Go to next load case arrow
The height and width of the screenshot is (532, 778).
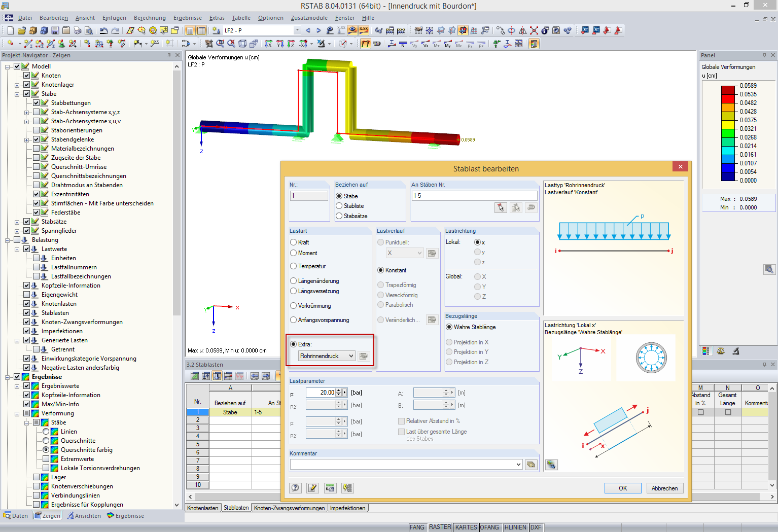point(319,30)
